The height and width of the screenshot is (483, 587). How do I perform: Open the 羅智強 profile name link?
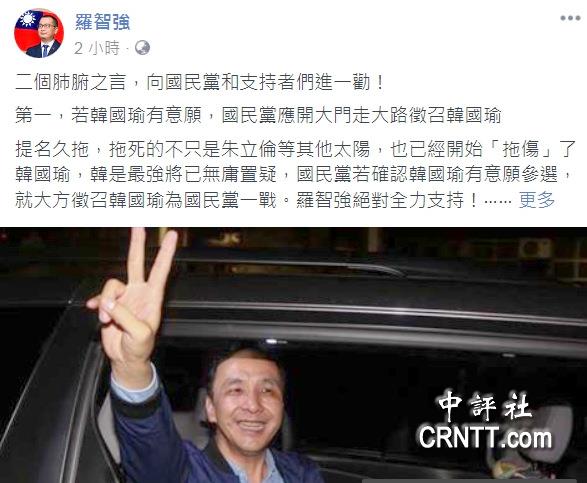[x=103, y=21]
